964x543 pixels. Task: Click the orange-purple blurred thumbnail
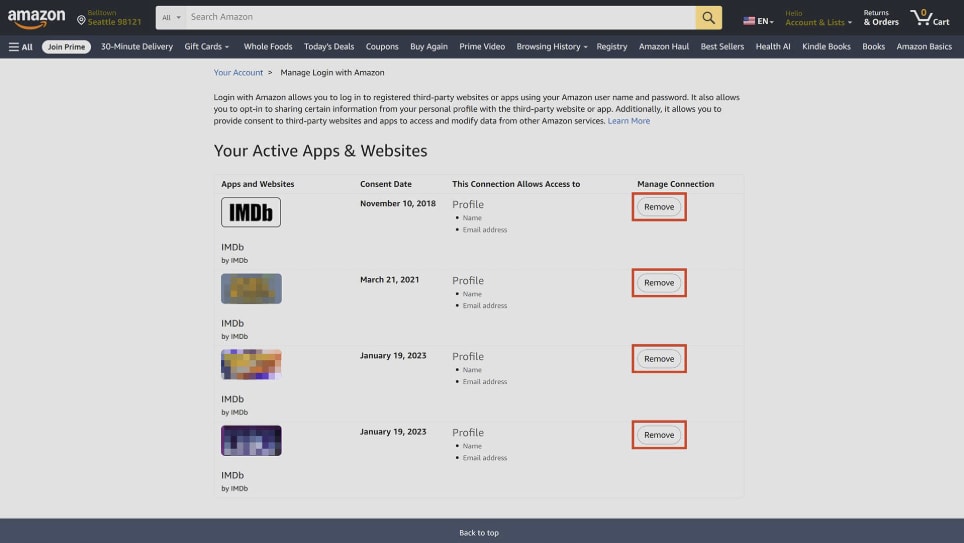[x=251, y=365]
